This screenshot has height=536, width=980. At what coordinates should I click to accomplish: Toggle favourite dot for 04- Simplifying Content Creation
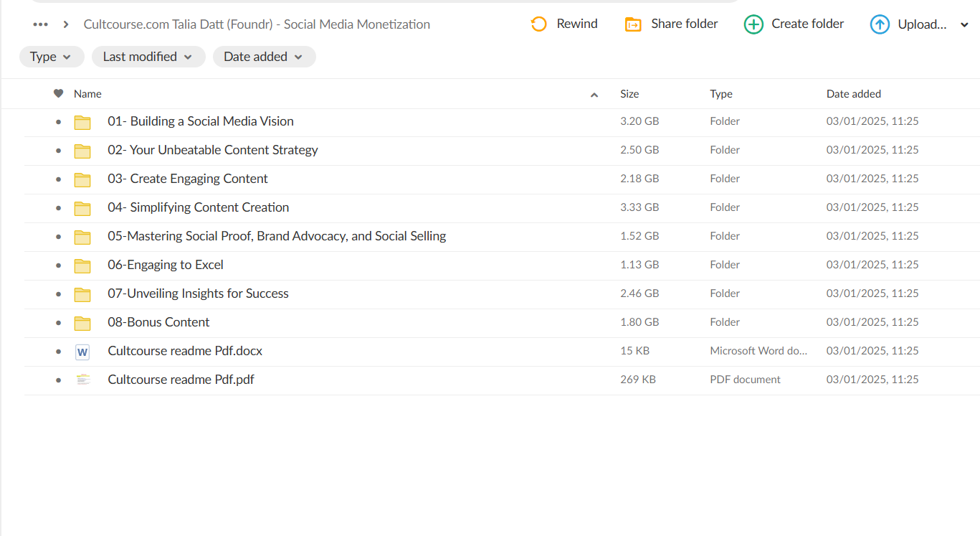pos(59,208)
